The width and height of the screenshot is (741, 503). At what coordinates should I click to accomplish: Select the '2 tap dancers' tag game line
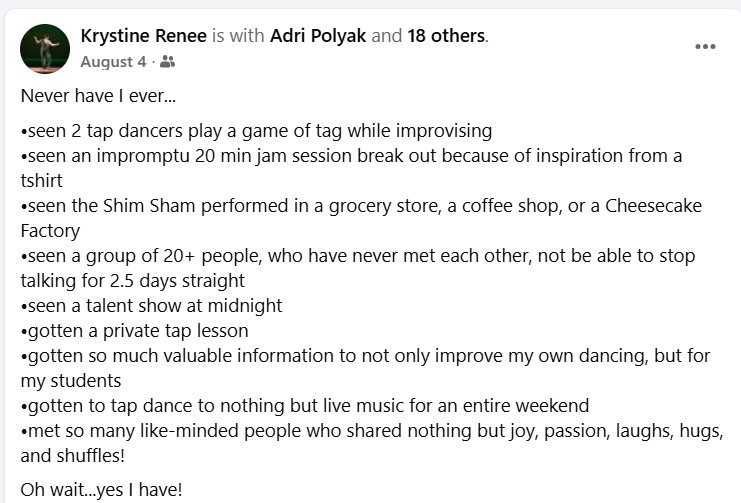(256, 131)
